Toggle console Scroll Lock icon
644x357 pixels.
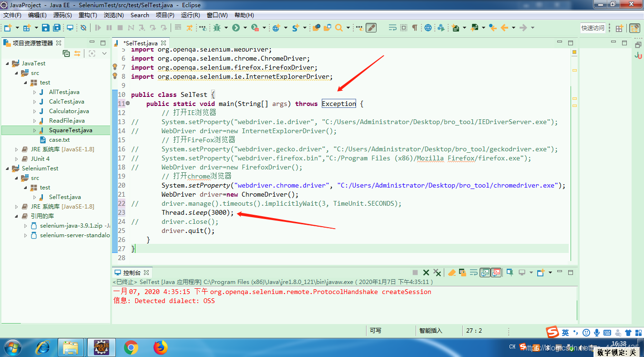(462, 273)
